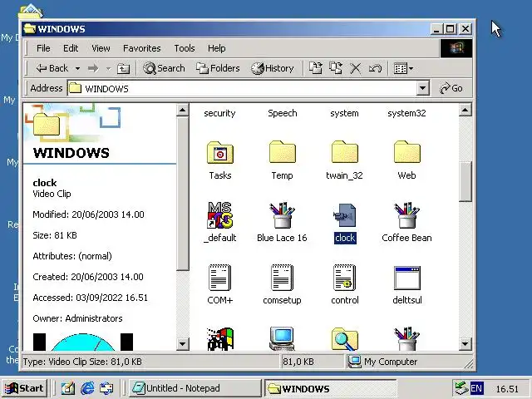Click file list scrollbar up arrow
The width and height of the screenshot is (532, 399).
click(465, 110)
